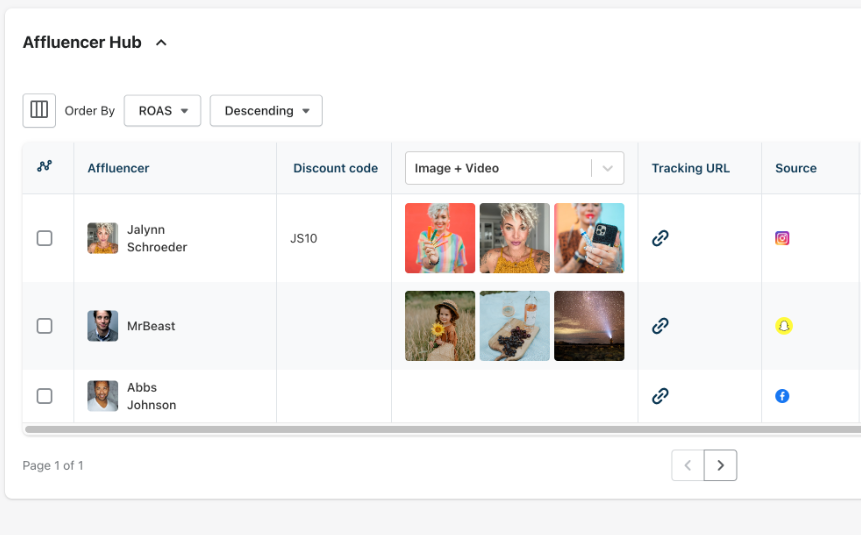Change the Descending sort direction dropdown

click(266, 111)
